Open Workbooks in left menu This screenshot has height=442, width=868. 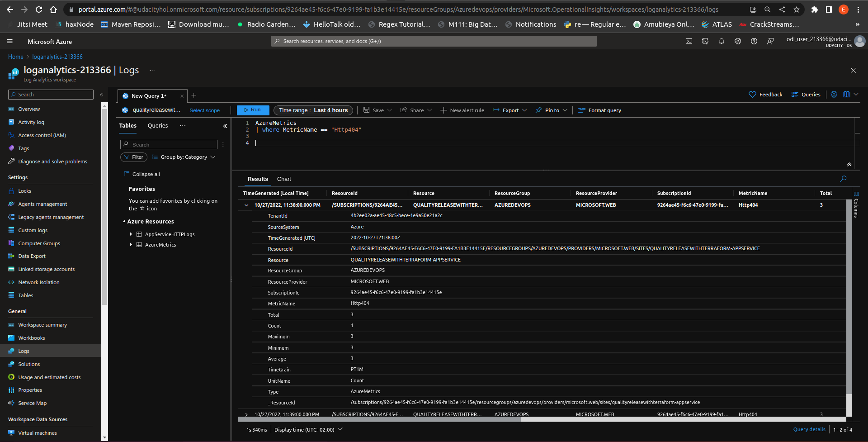pyautogui.click(x=32, y=338)
